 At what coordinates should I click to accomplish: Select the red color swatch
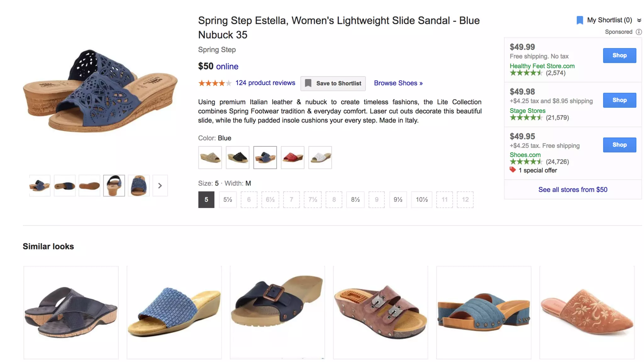(x=292, y=157)
